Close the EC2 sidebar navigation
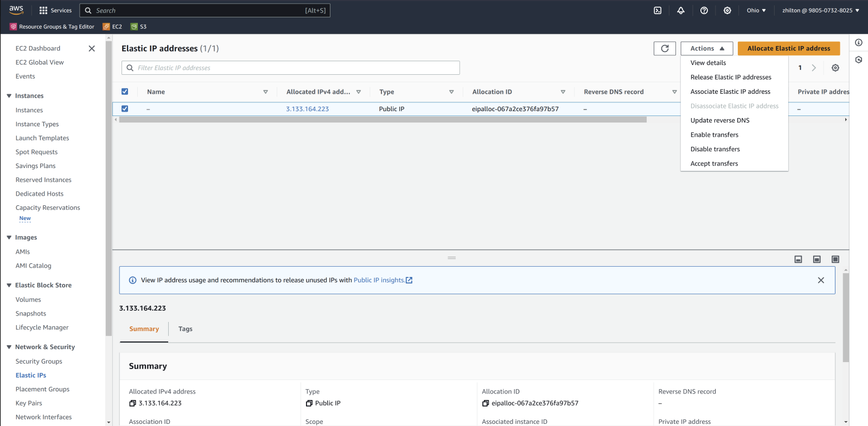Screen dimensions: 868x426 point(92,48)
